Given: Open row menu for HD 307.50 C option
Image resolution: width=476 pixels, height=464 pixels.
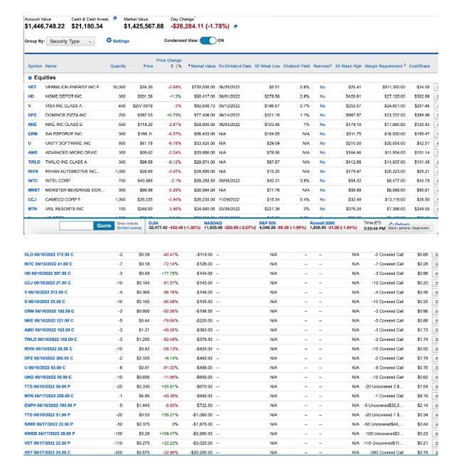Looking at the screenshot, I should tap(437, 274).
